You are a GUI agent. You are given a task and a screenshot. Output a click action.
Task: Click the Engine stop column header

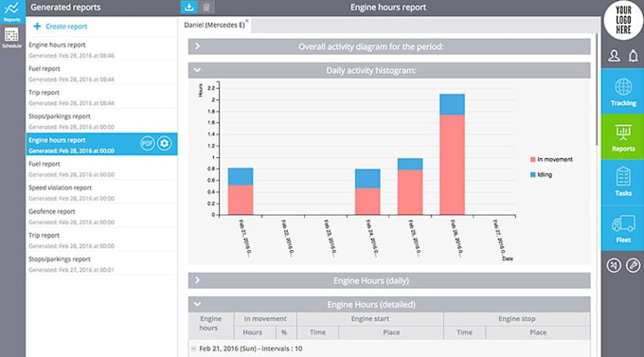click(x=517, y=319)
